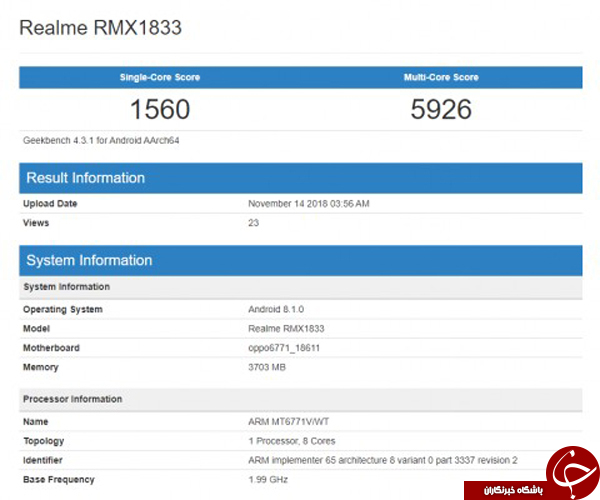This screenshot has width=600, height=500.
Task: Click the Realme RMX1833 page title
Action: (100, 28)
